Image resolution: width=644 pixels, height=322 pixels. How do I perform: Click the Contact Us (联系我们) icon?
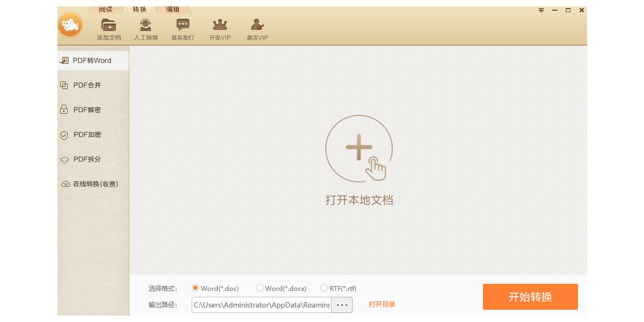182,26
